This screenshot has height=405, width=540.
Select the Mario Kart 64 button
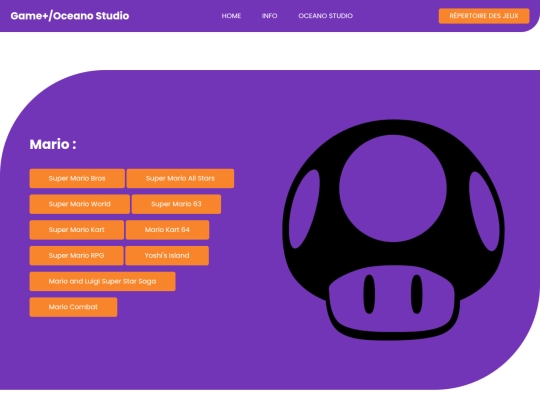click(167, 230)
